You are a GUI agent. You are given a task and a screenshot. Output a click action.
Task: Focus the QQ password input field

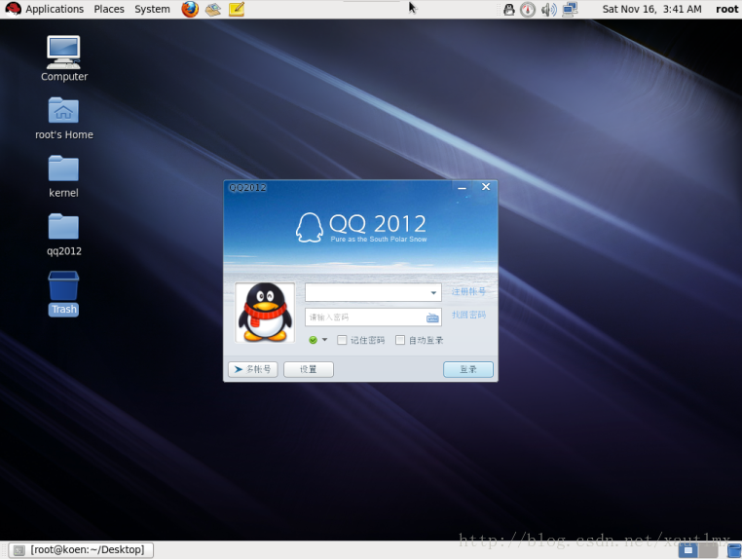coord(373,317)
